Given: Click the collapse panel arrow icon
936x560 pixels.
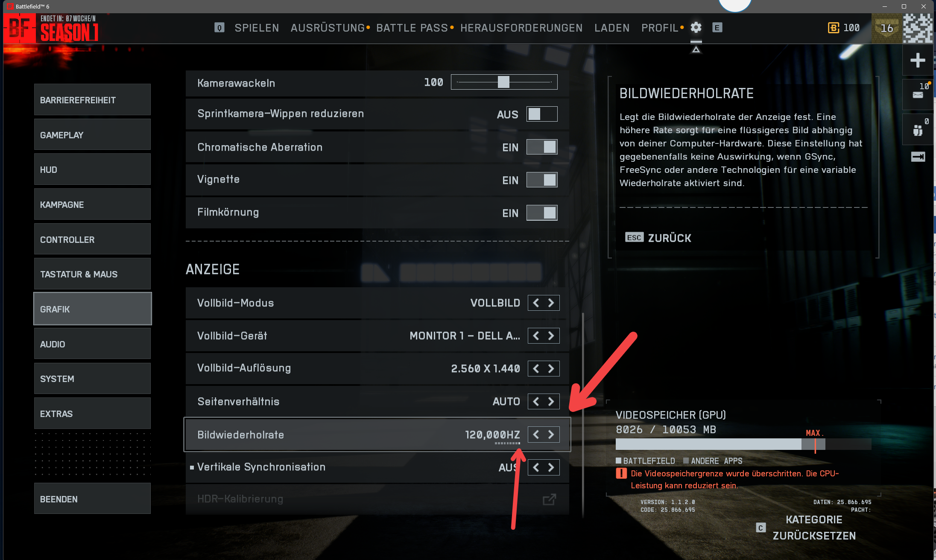Looking at the screenshot, I should point(918,157).
